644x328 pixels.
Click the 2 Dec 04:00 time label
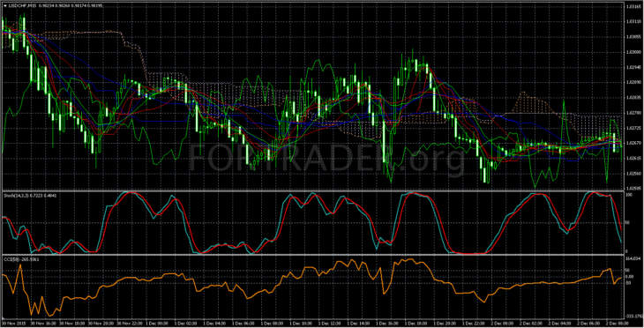click(x=560, y=324)
